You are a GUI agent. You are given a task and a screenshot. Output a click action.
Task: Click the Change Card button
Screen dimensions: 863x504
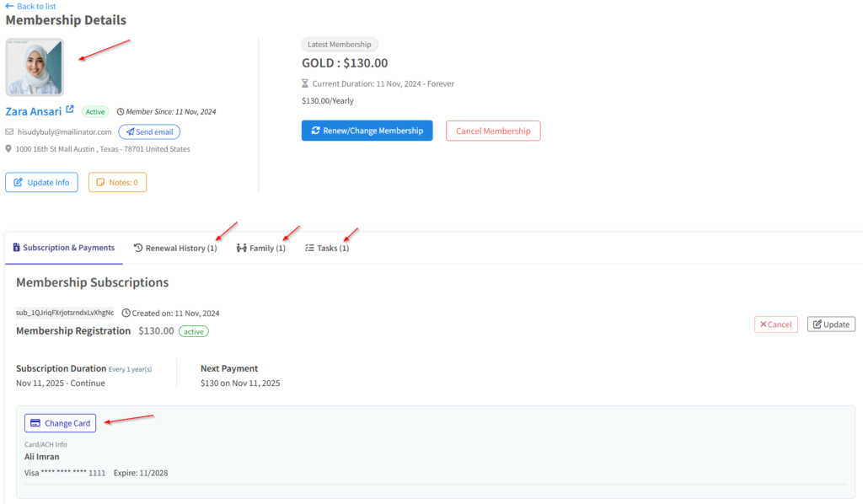(60, 423)
